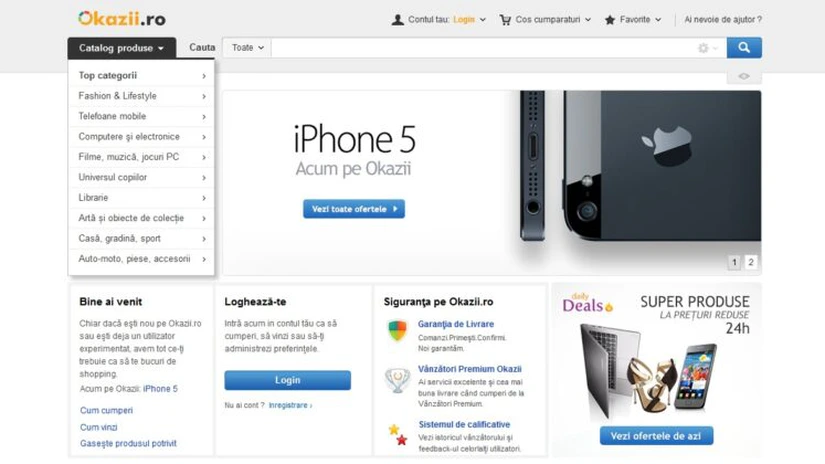Click the Favorite star icon
Image resolution: width=825 pixels, height=464 pixels.
[610, 20]
